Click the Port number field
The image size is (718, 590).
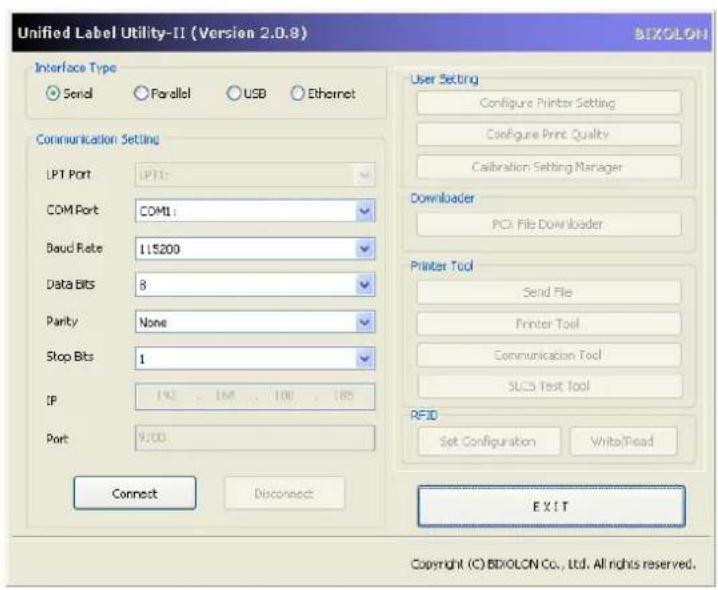point(255,438)
